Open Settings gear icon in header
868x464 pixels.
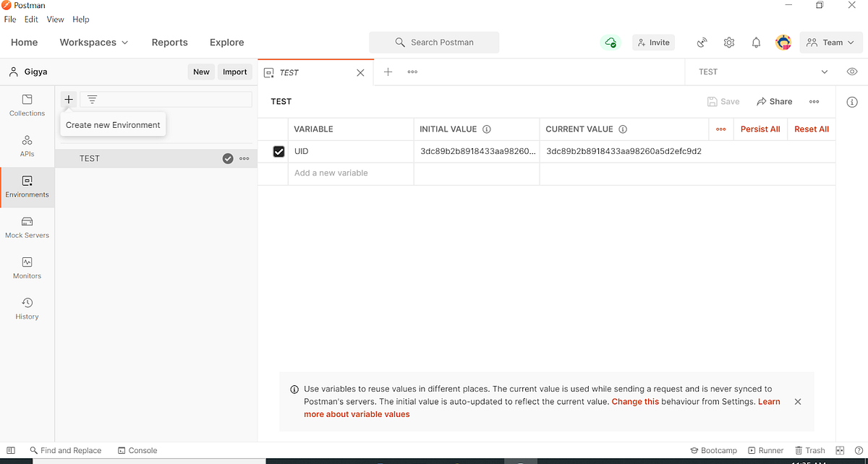(729, 43)
